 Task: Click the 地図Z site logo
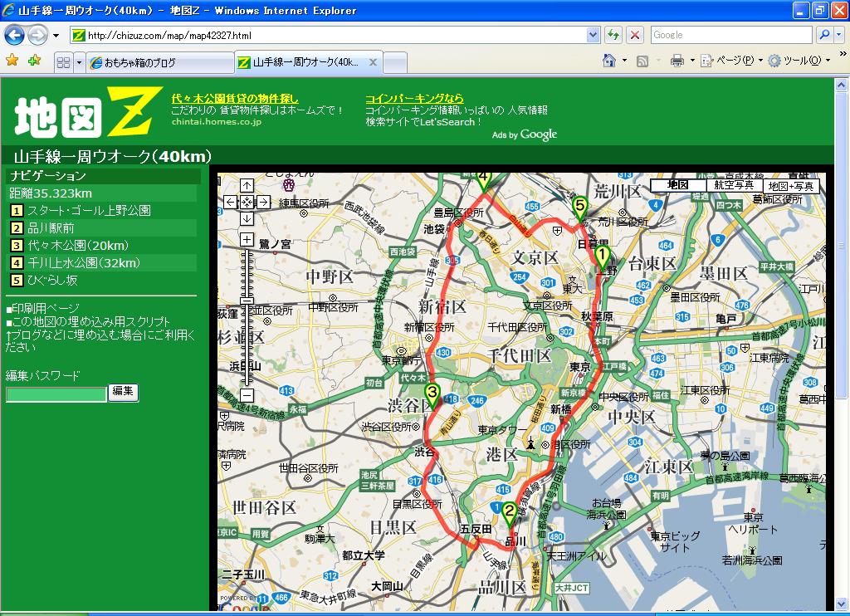tap(87, 112)
